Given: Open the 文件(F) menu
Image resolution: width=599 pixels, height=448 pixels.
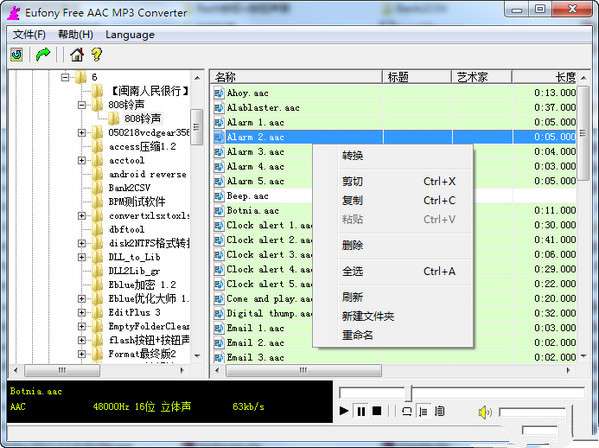Looking at the screenshot, I should pyautogui.click(x=29, y=35).
